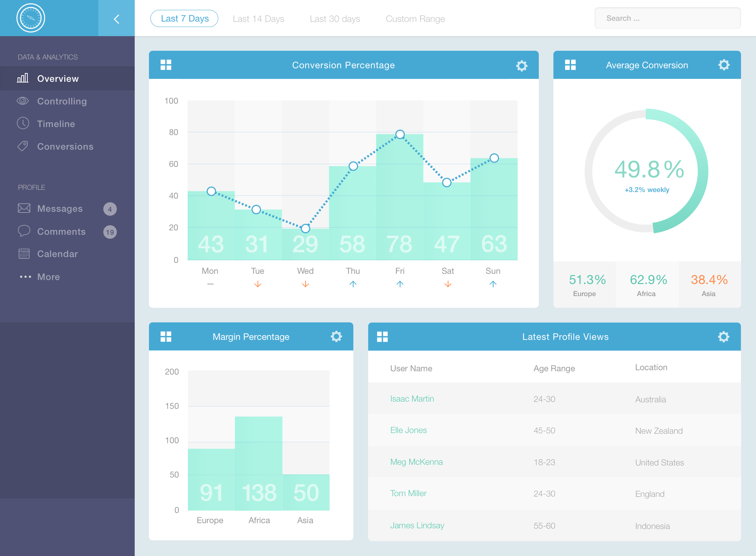Click the Margin Percentage gear icon
The width and height of the screenshot is (756, 556).
[336, 337]
